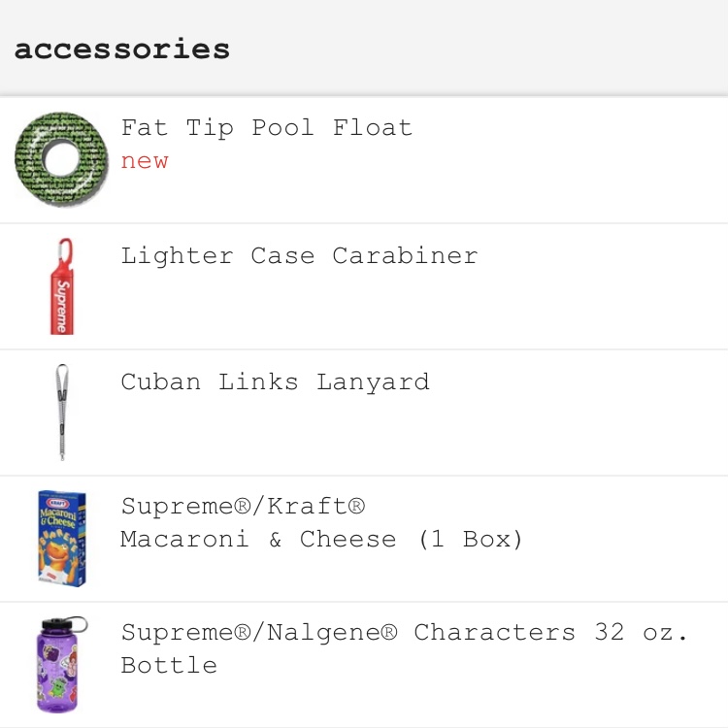Tap the accessories category heading
728x728 pixels.
pos(122,49)
